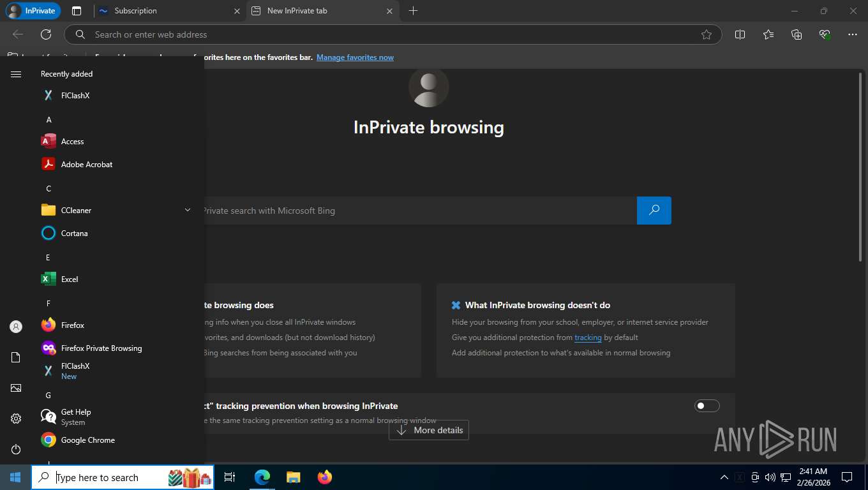Expand the Start menu hamburger
Screen dimensions: 868x490
[16, 74]
